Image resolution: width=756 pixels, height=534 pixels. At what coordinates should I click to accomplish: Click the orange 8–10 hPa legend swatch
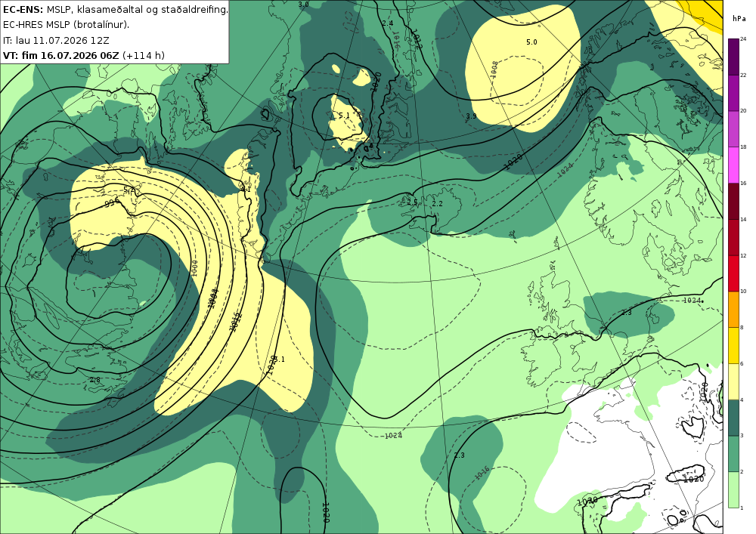click(x=733, y=309)
